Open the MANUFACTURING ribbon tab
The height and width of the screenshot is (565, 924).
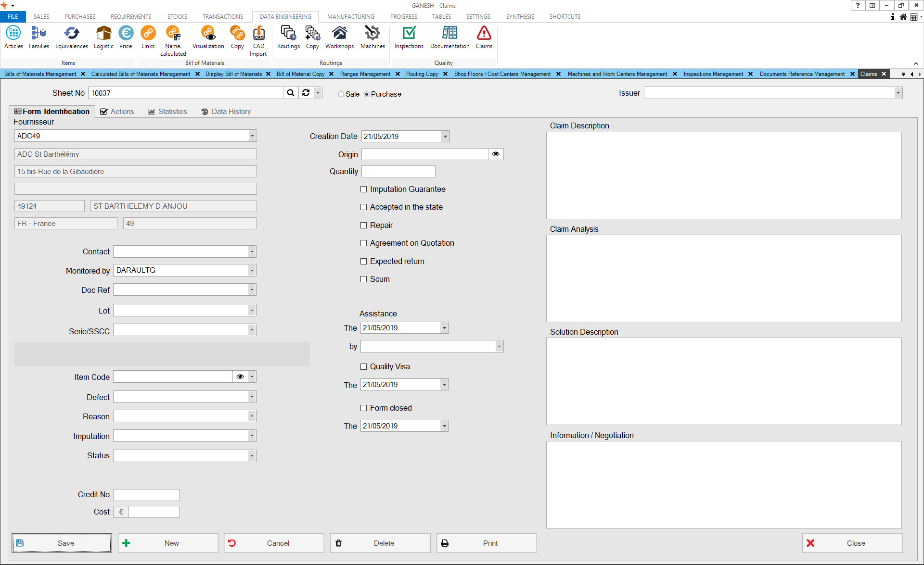tap(350, 16)
